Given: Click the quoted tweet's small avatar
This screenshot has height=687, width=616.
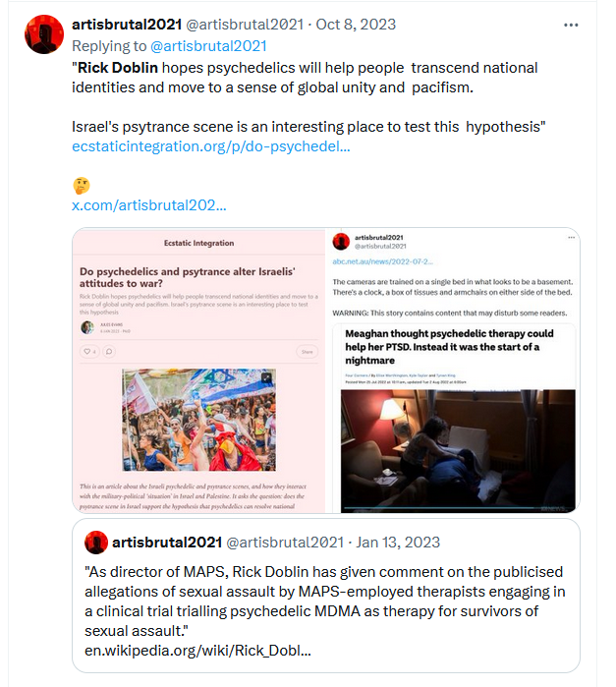Looking at the screenshot, I should 96,543.
